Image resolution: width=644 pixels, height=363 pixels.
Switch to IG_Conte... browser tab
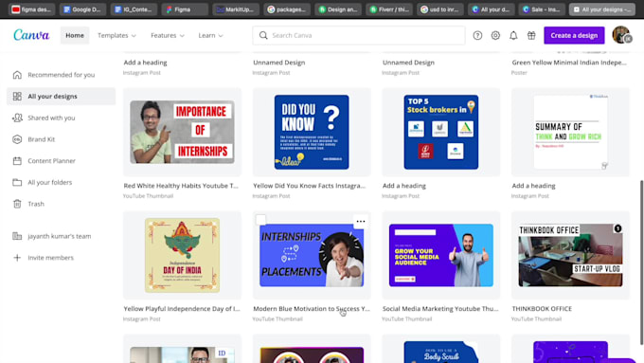point(134,9)
